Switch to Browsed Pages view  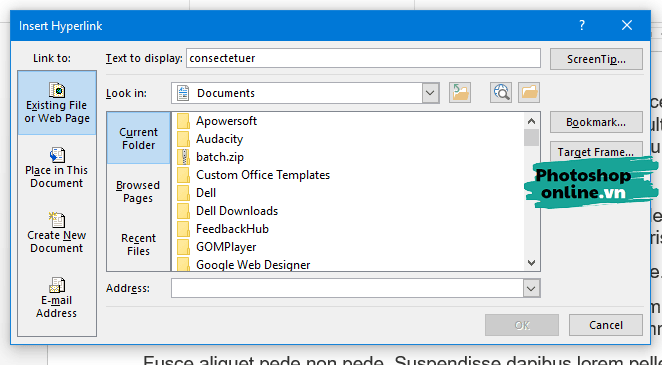click(x=138, y=191)
